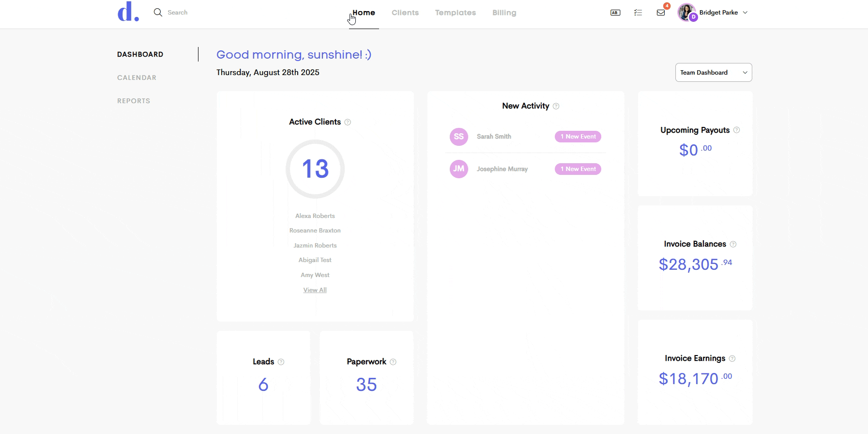Open Sarah Smith's 1 New Event badge

578,137
